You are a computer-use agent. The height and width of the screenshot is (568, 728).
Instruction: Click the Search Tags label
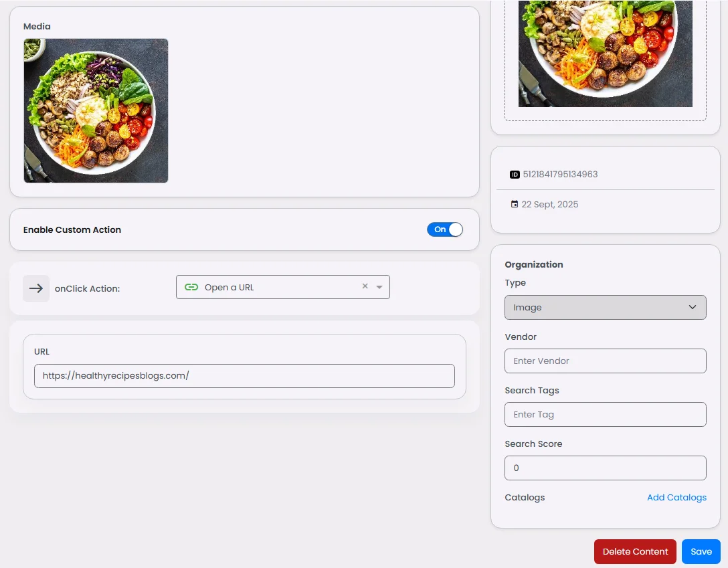(532, 390)
